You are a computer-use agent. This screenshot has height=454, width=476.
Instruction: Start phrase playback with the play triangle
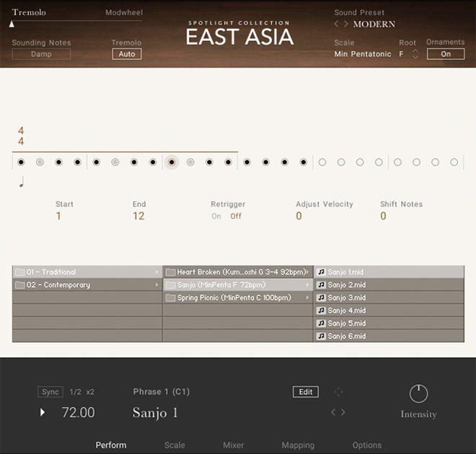43,412
